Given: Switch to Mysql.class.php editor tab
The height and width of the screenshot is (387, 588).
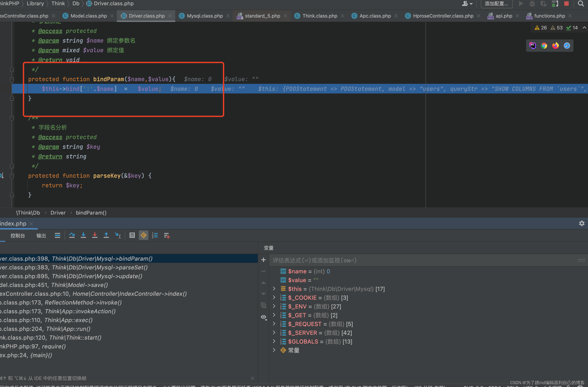Looking at the screenshot, I should [x=205, y=16].
